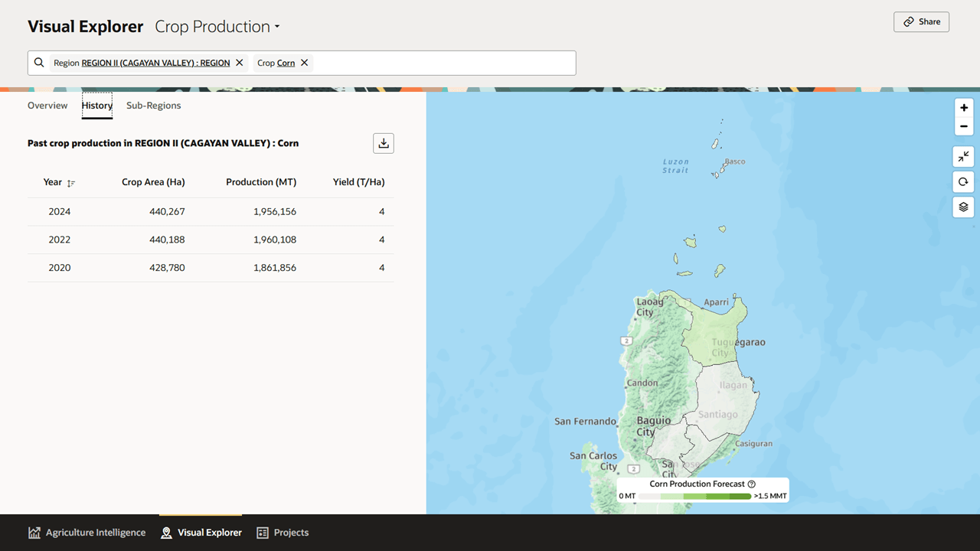The width and height of the screenshot is (980, 551).
Task: Click the search magnifier icon
Action: click(39, 62)
